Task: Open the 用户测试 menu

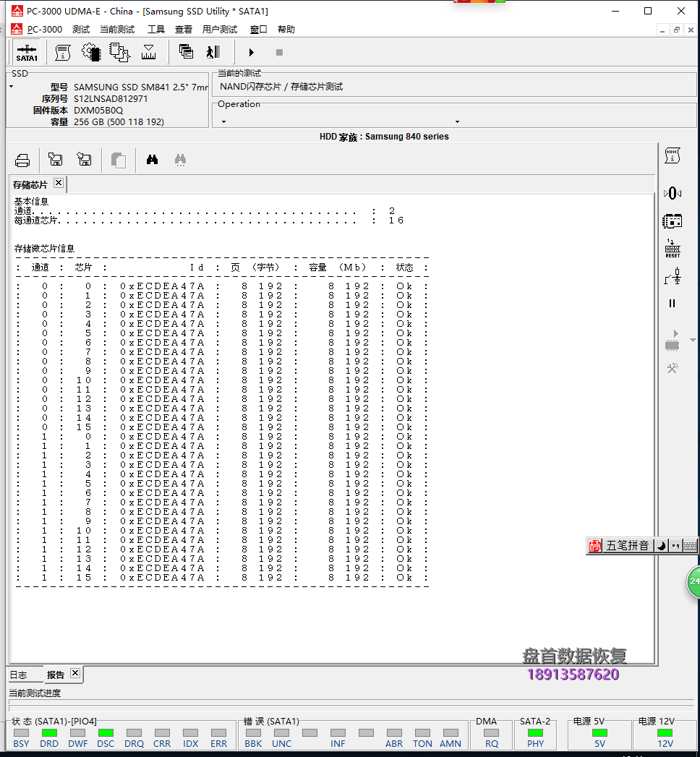Action: [220, 30]
